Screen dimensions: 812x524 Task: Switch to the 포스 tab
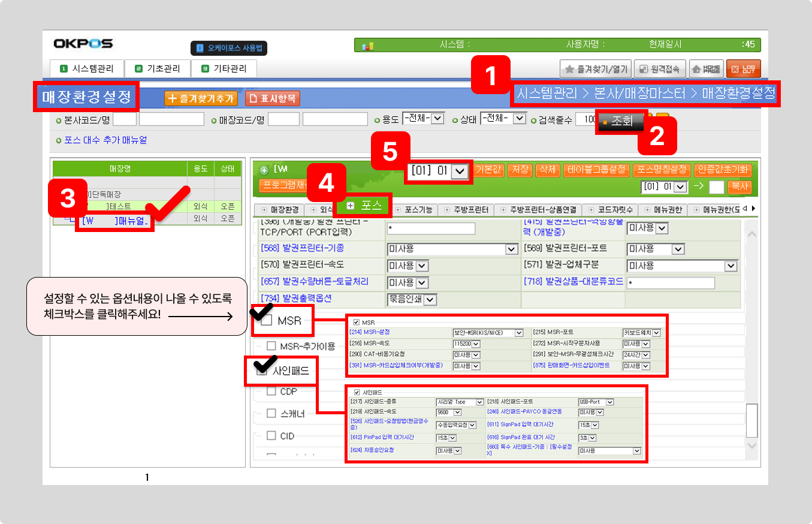[x=364, y=205]
